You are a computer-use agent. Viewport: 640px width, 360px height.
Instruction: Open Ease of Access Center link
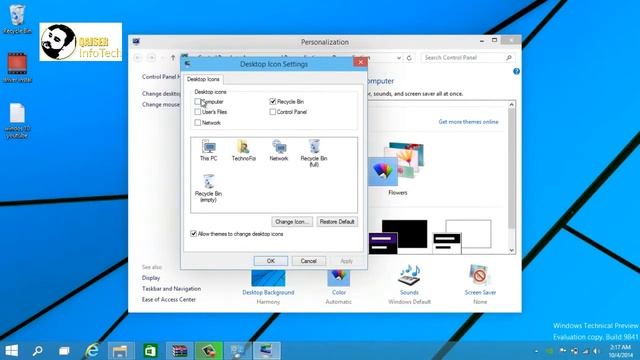169,300
